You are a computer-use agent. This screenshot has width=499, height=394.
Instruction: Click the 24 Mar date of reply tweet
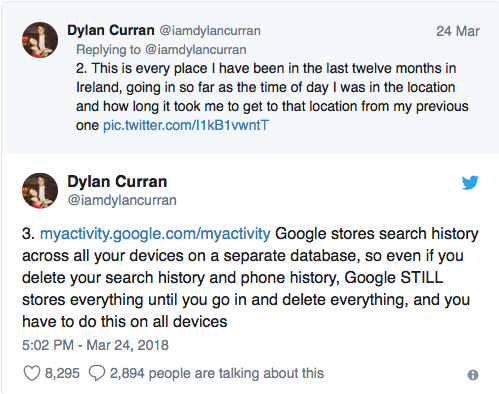coord(458,31)
